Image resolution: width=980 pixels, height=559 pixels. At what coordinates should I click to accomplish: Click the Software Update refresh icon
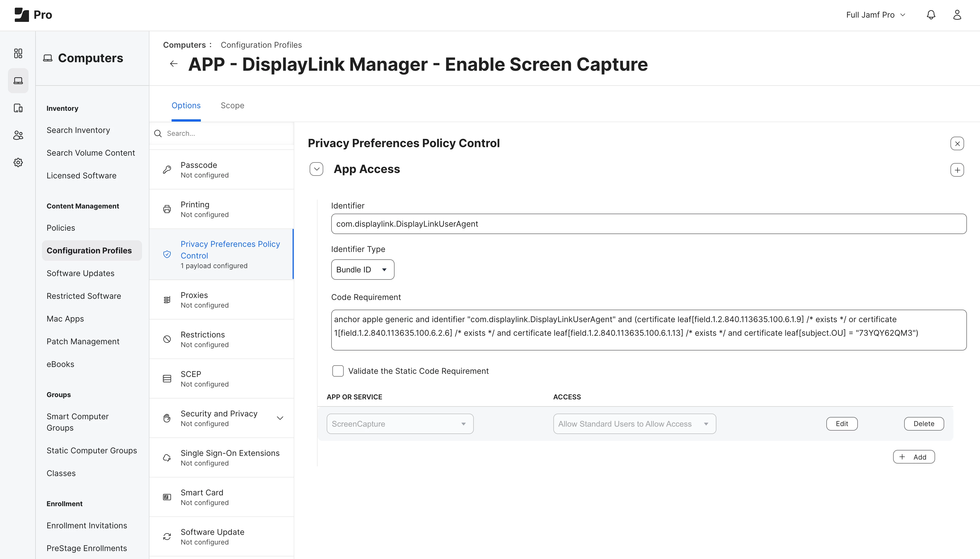(x=167, y=537)
